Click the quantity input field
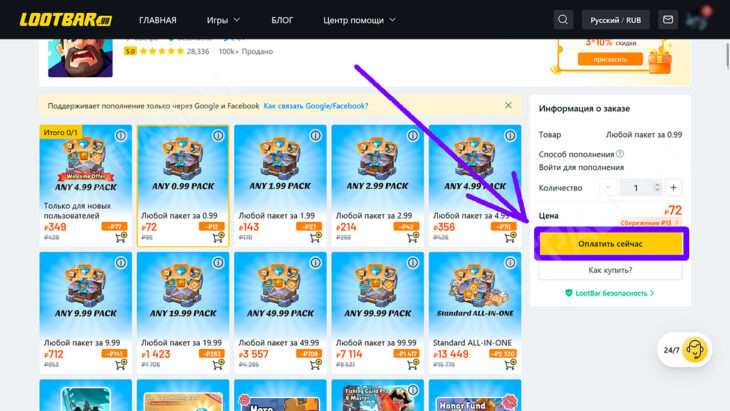Viewport: 730px width, 411px height. (636, 187)
